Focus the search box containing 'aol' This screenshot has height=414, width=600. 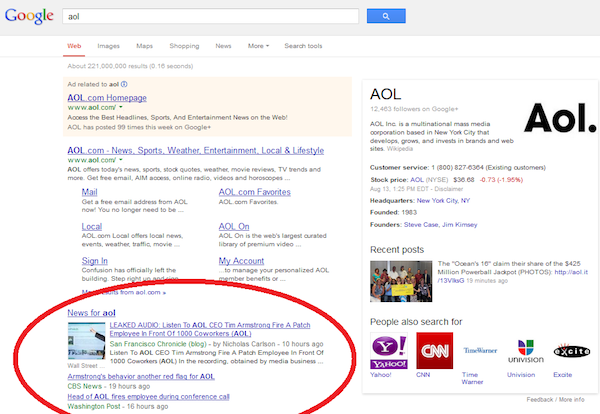210,16
